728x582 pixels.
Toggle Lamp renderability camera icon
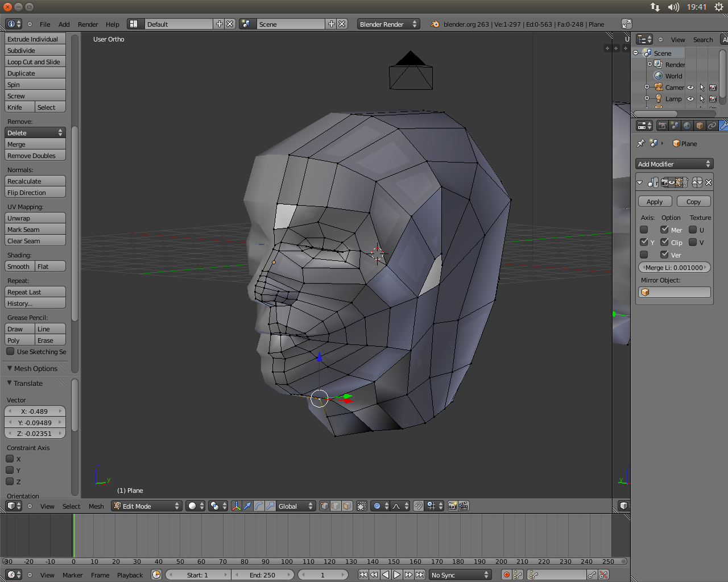tap(713, 99)
